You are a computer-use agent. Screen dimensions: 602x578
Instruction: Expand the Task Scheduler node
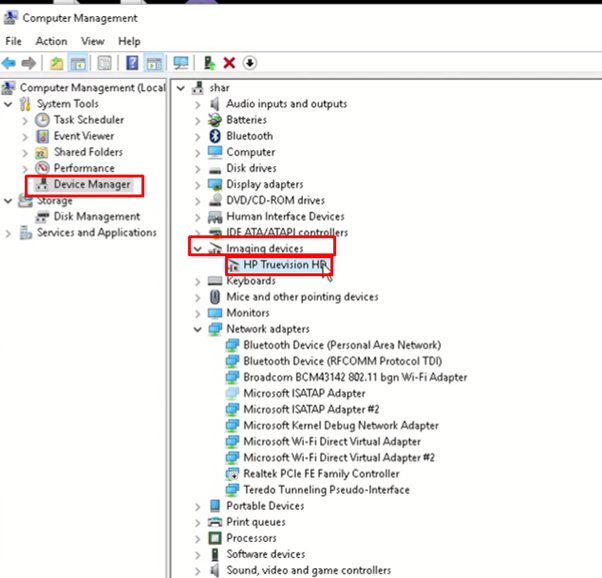(25, 121)
